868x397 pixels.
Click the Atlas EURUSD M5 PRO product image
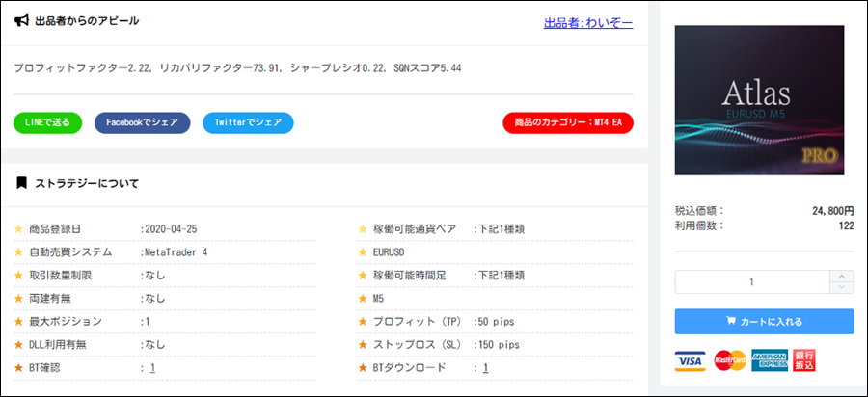click(x=760, y=100)
